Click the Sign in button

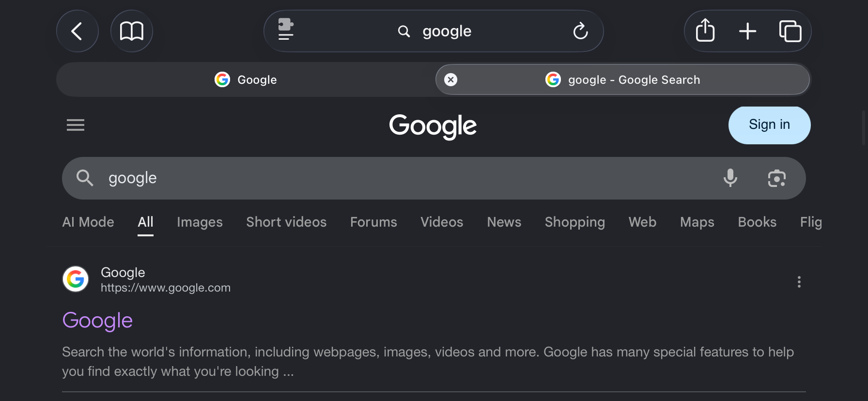(x=769, y=125)
